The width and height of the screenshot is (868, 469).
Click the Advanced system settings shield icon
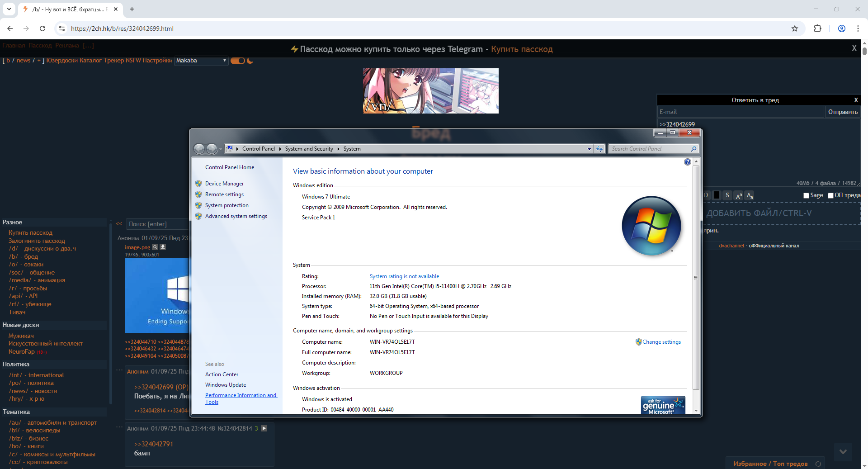coord(198,216)
